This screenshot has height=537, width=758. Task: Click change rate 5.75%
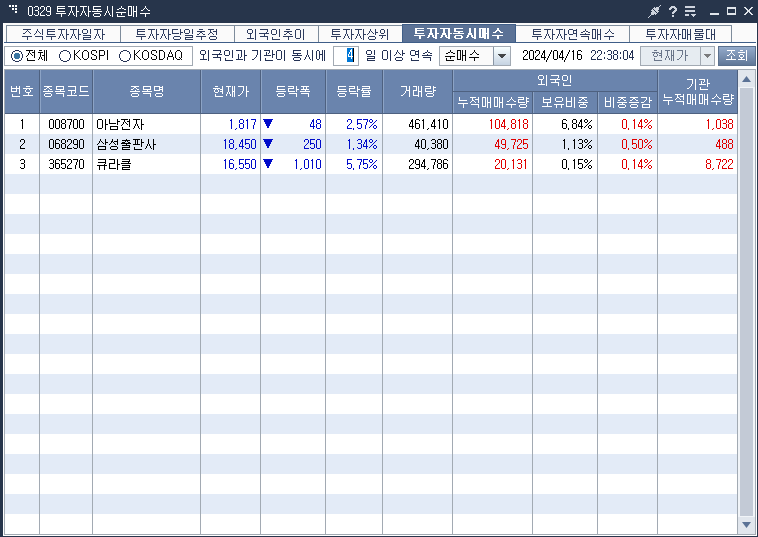pos(362,164)
